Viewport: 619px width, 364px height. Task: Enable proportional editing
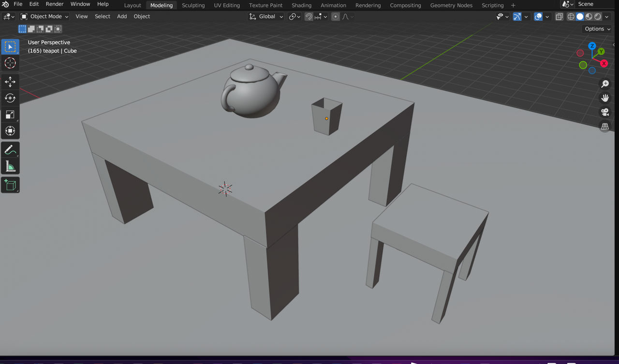coord(336,16)
